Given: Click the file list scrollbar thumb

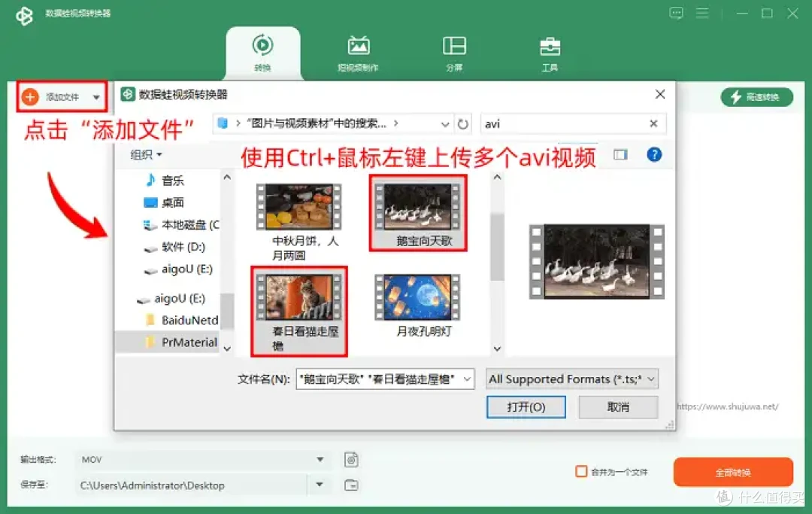Looking at the screenshot, I should (x=497, y=247).
